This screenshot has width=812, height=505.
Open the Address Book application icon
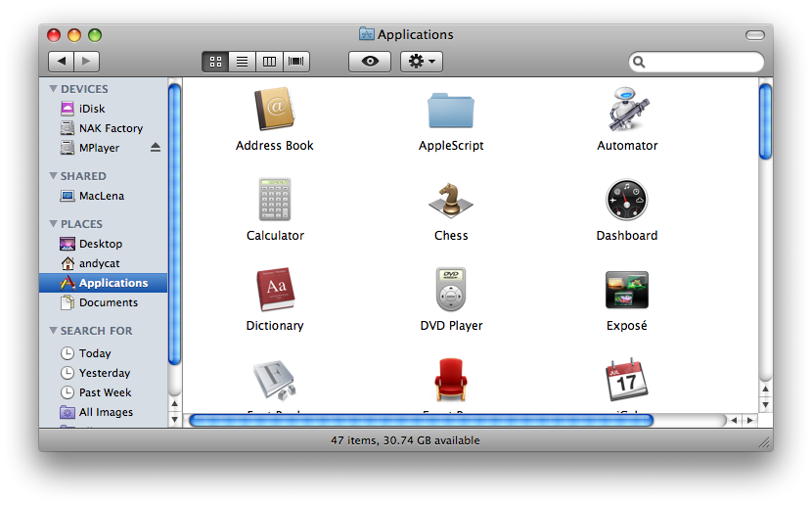click(275, 109)
